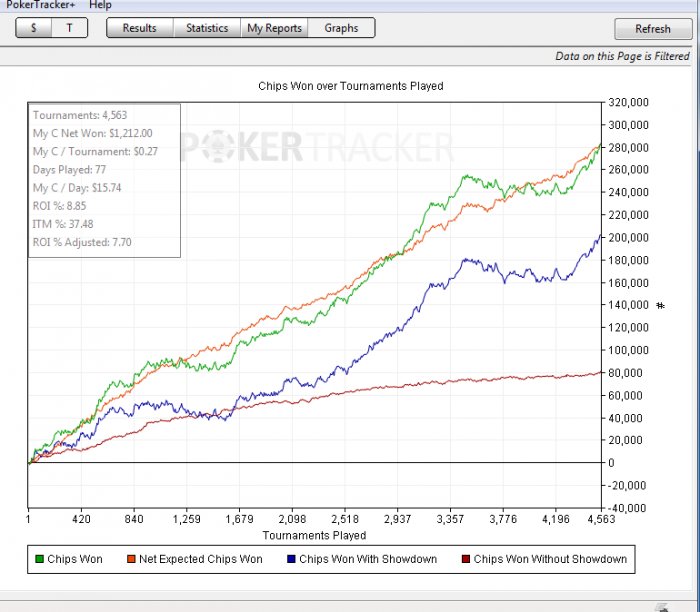Switch to the Results tab

140,28
